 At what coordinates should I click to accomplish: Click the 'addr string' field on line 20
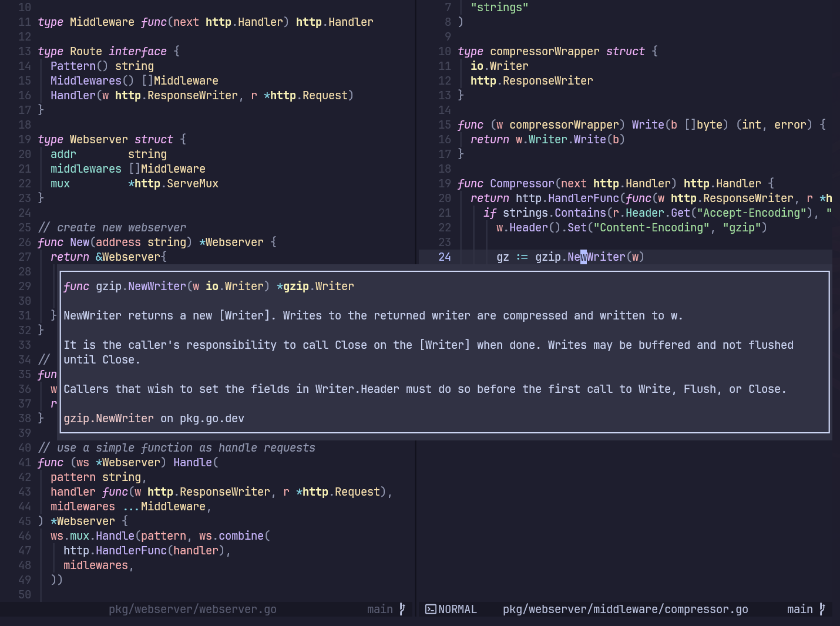coord(109,154)
